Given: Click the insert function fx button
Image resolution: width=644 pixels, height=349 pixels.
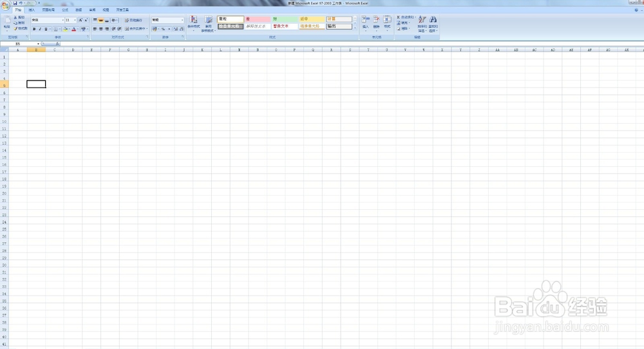Looking at the screenshot, I should click(57, 44).
